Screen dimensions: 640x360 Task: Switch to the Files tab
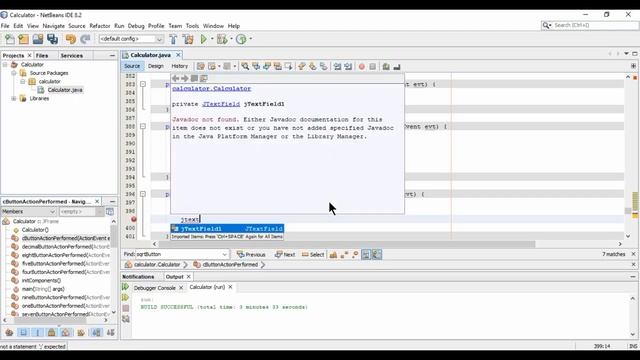(x=42, y=56)
